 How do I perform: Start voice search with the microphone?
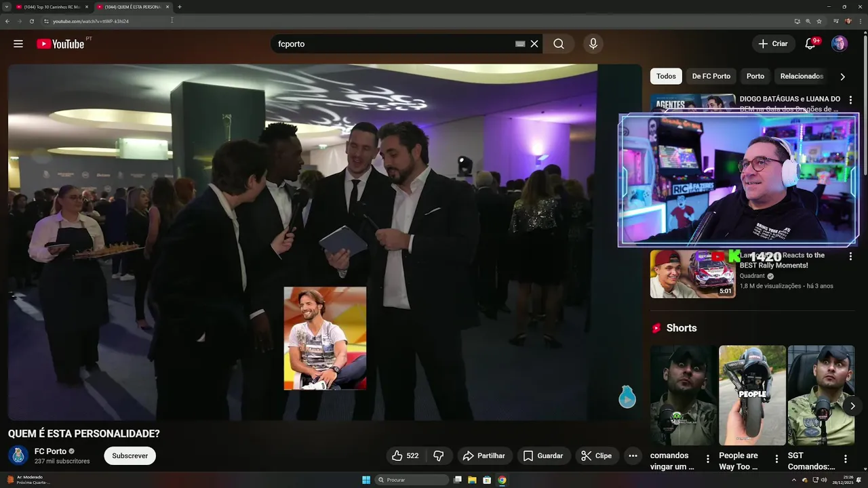[x=593, y=44]
